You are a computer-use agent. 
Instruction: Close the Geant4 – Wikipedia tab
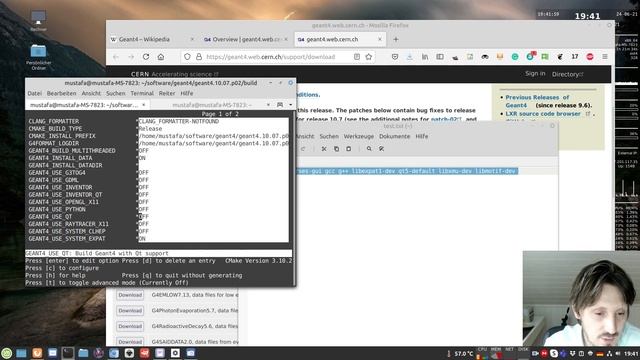192,39
